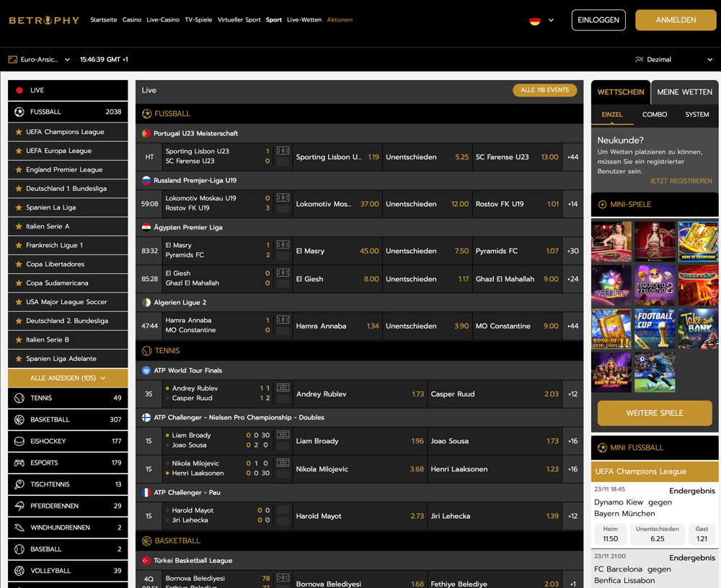Image resolution: width=721 pixels, height=588 pixels.
Task: Follow the JETZT REGISTRIEREN link
Action: [681, 181]
